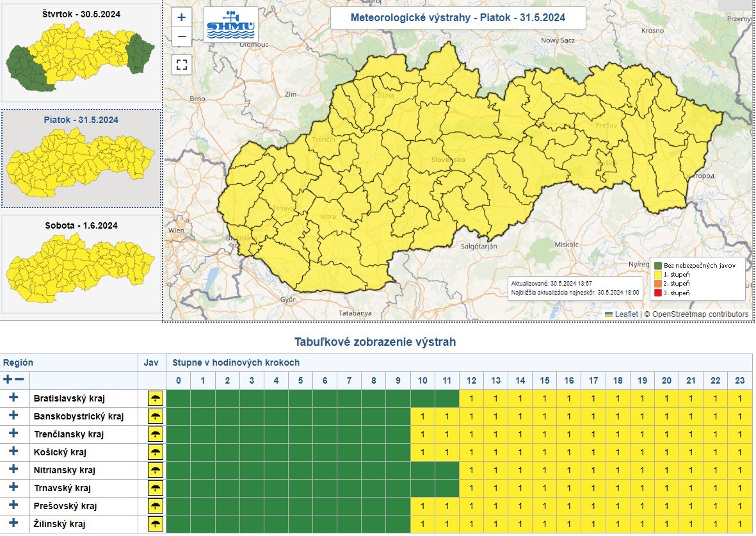Zoom in on the warnings map
756x536 pixels.
182,18
